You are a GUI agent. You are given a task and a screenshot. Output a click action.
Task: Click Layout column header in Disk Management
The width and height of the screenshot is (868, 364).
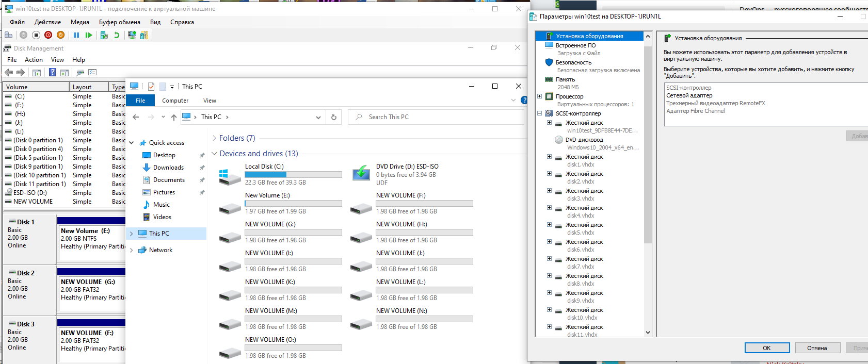pos(89,87)
